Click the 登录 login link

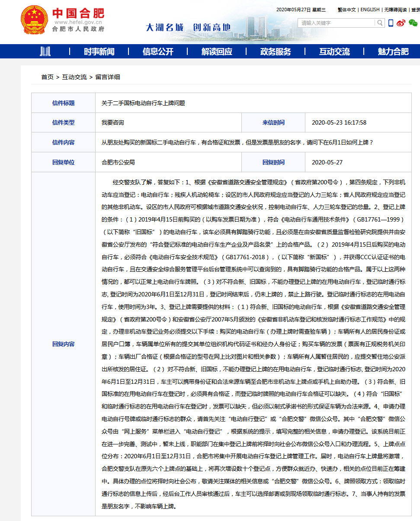415,10
